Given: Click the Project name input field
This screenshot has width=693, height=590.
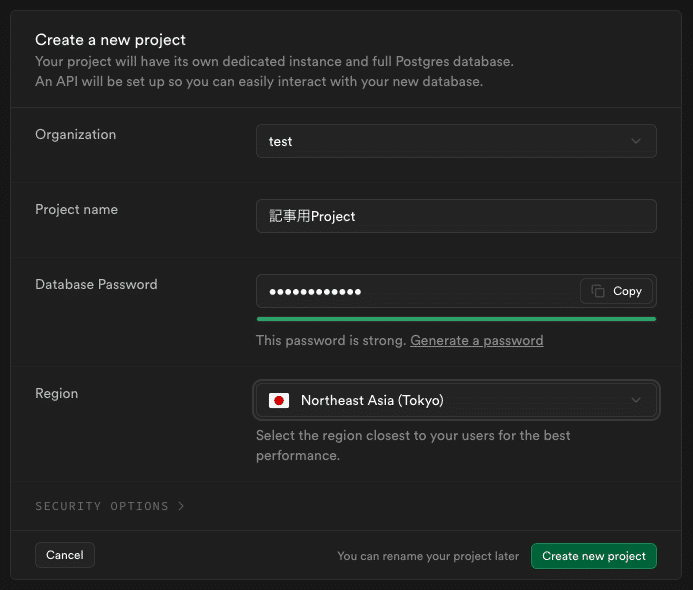Looking at the screenshot, I should (455, 216).
